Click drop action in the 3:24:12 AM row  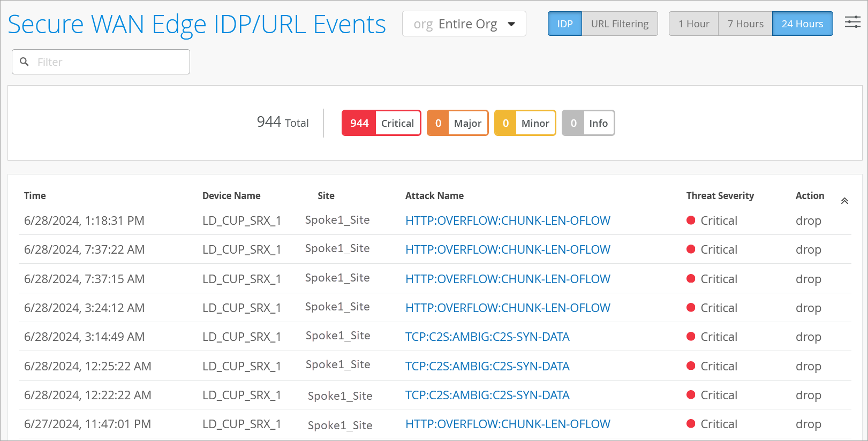point(809,308)
